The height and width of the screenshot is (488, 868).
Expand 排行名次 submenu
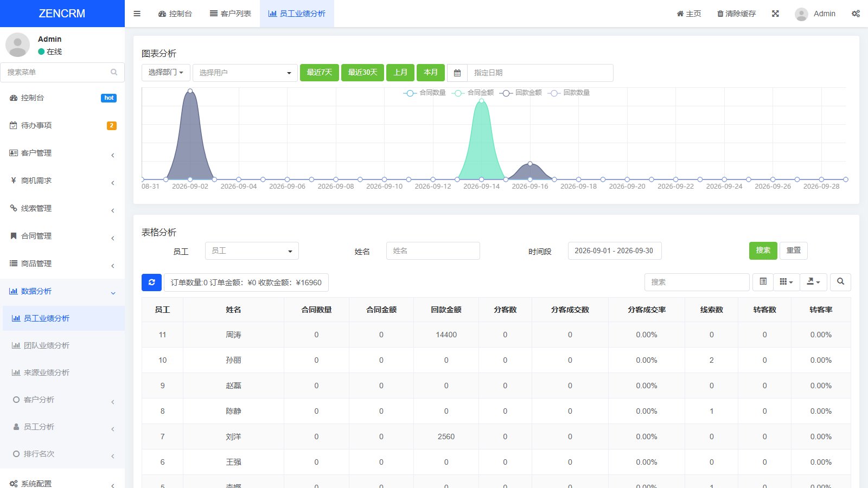pyautogui.click(x=62, y=454)
